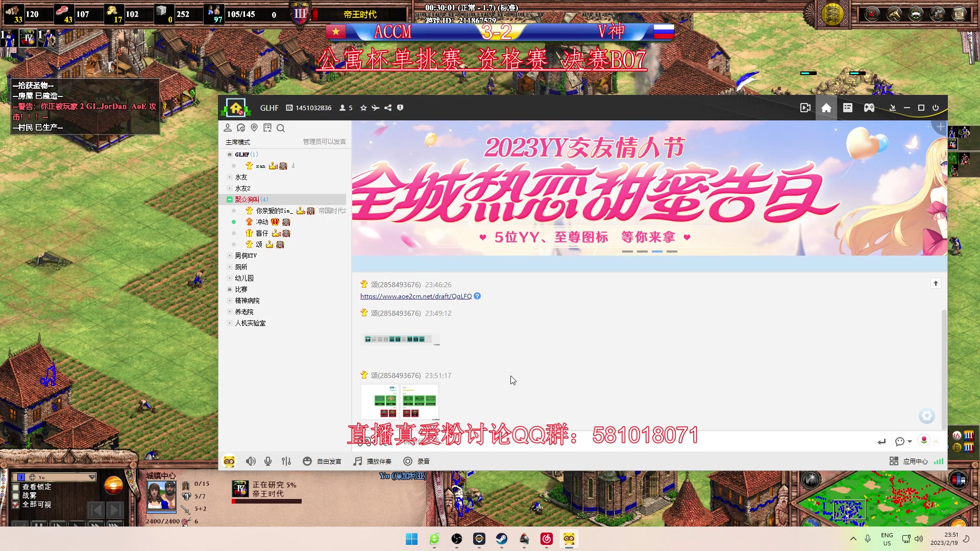The image size is (980, 551).
Task: Open the video playback icon in the YY header
Action: pos(805,108)
